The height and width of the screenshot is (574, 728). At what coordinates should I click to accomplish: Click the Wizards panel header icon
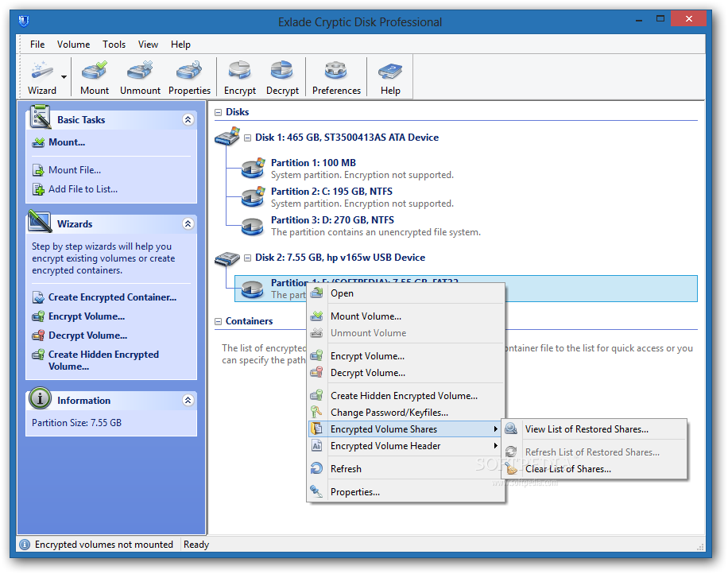pyautogui.click(x=40, y=221)
